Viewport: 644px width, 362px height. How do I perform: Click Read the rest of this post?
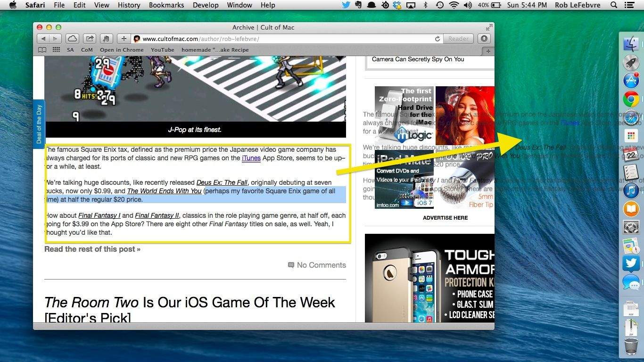click(x=92, y=249)
